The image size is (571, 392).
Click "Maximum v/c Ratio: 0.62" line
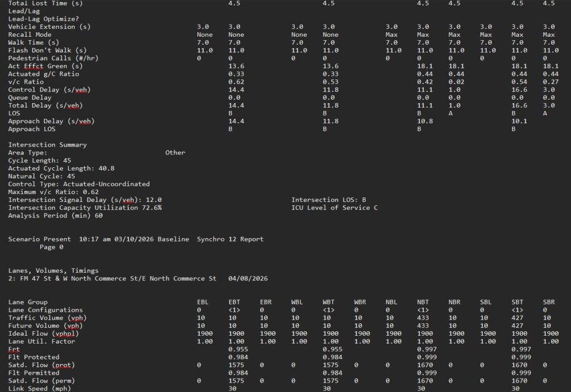click(54, 192)
